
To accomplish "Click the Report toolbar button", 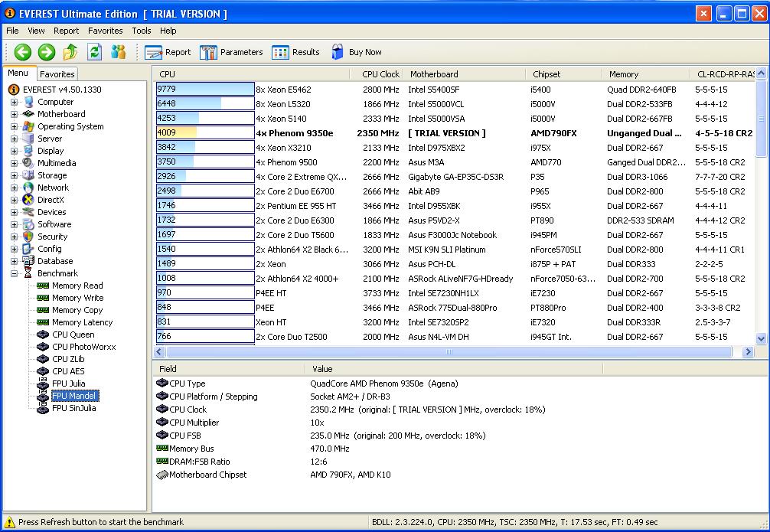I will [x=168, y=52].
